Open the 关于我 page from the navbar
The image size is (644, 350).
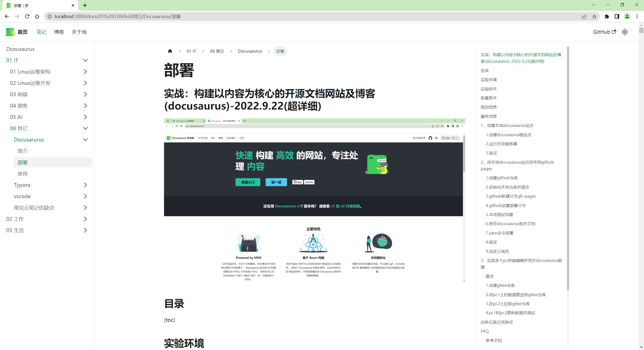79,32
